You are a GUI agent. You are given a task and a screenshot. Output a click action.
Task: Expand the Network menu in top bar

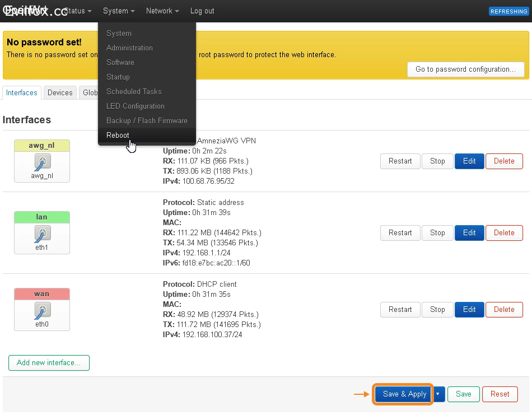click(162, 11)
